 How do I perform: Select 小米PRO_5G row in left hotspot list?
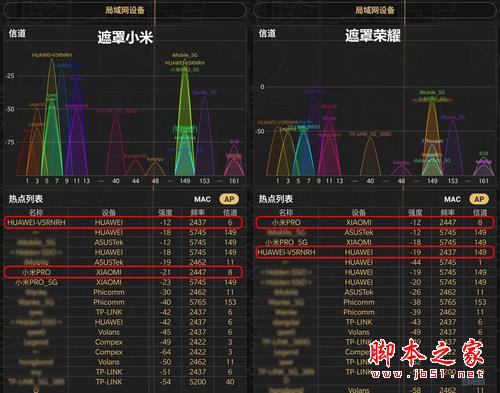[x=124, y=282]
